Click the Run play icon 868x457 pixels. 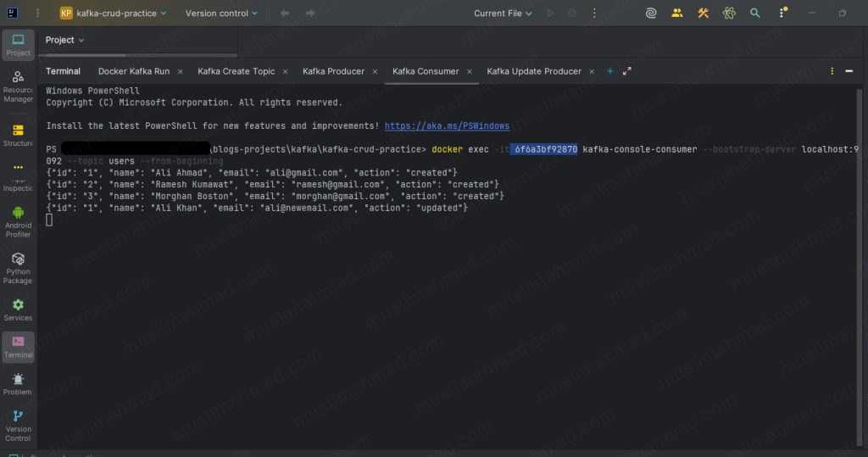(x=550, y=14)
